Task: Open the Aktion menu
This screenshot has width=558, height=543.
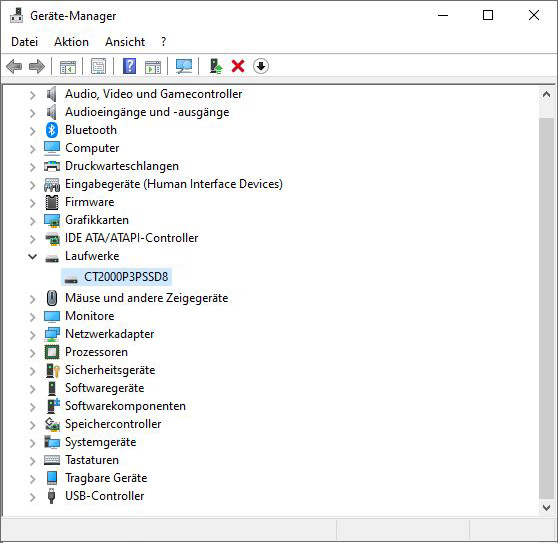Action: click(x=71, y=42)
